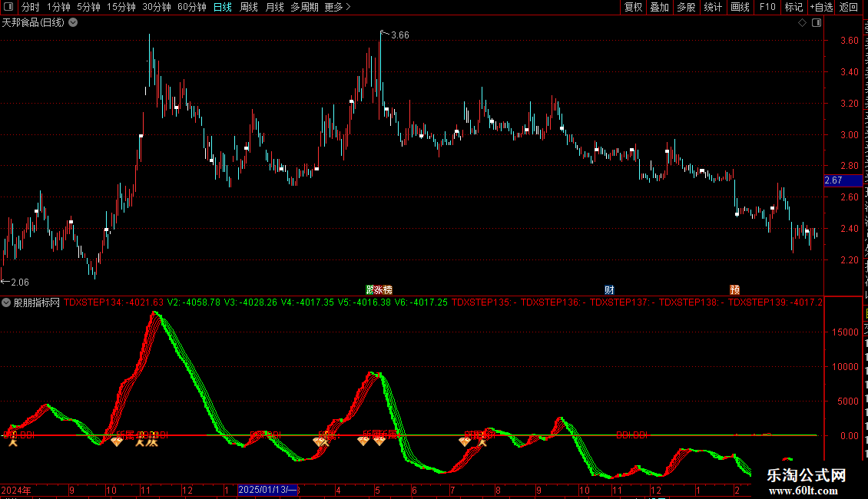Click the 天邦食品(日线) chart title
Image resolution: width=868 pixels, height=499 pixels.
(33, 23)
